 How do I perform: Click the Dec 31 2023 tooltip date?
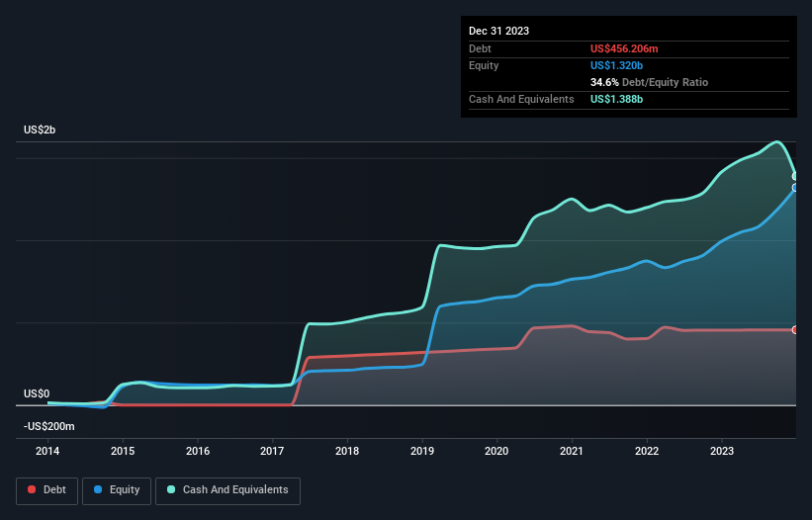tap(498, 31)
